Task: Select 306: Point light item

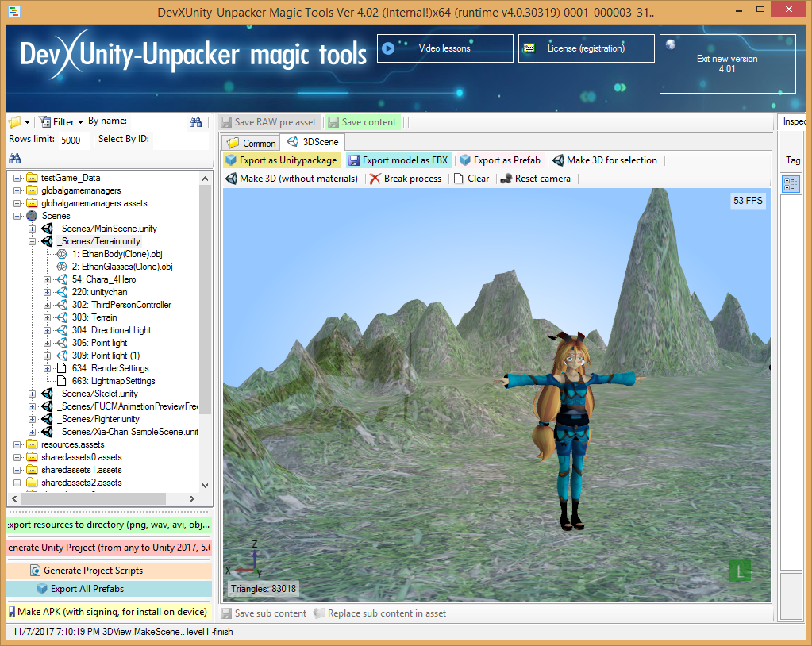Action: (99, 343)
